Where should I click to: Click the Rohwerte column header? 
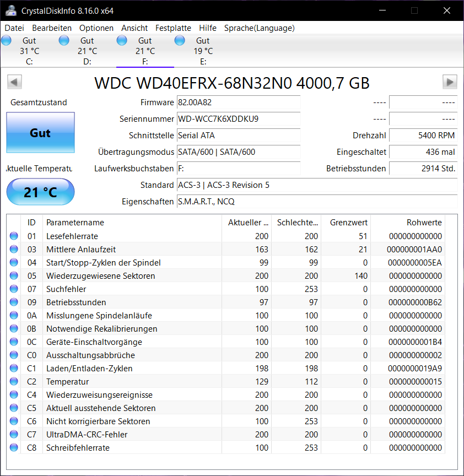(408, 222)
